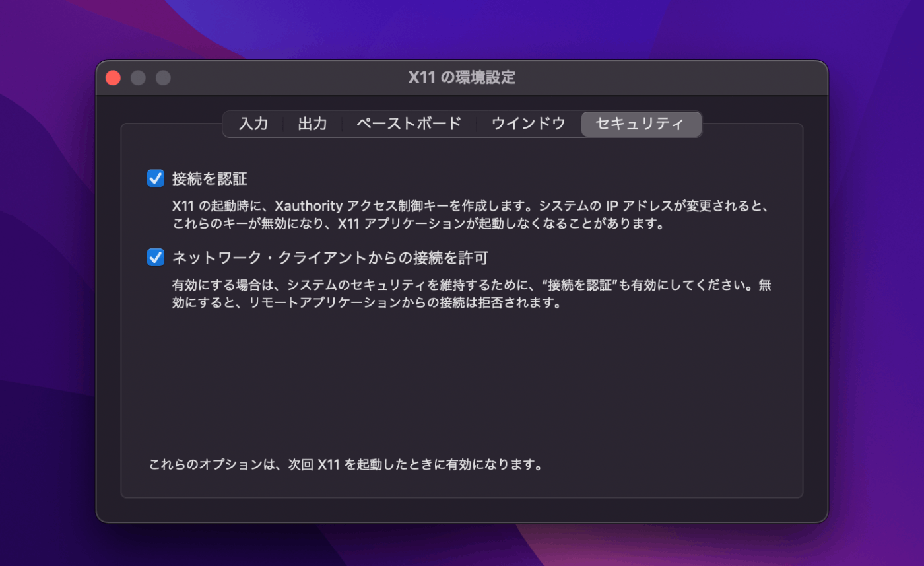Toggle ネットワーク・クライアントからの接続を許可 checkbox
This screenshot has height=566, width=924.
[156, 257]
